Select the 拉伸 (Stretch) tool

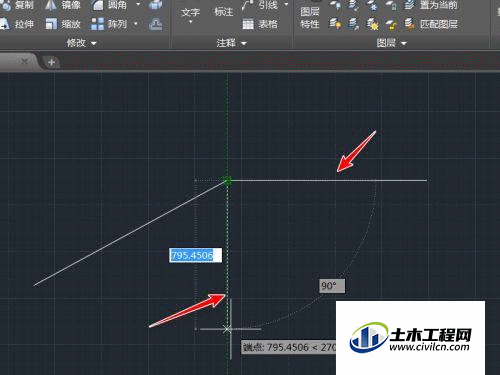point(17,24)
